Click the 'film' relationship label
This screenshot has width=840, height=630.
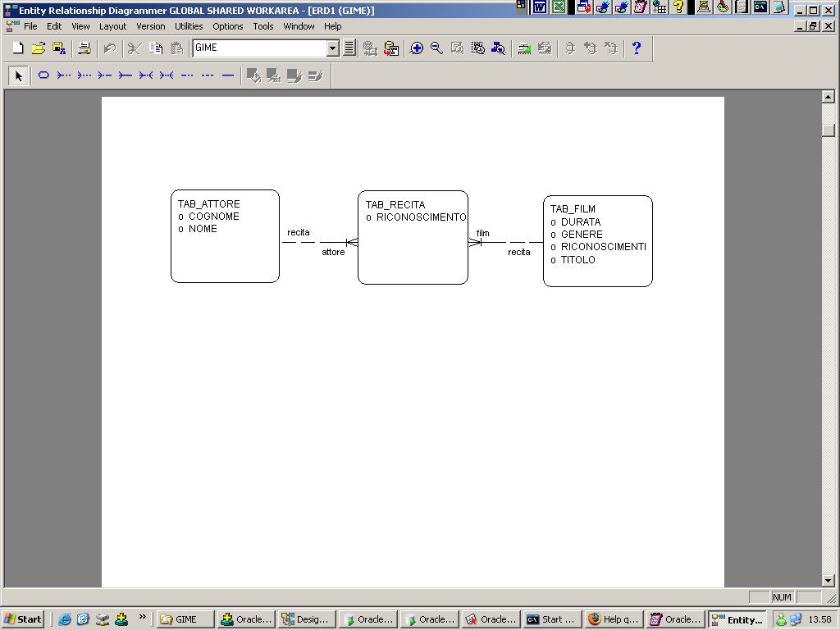coord(482,233)
